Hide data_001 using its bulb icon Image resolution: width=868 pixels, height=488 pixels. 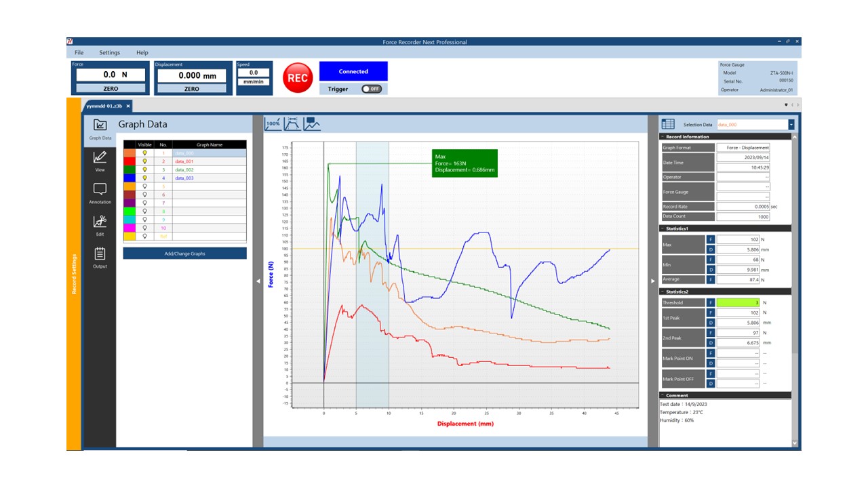[144, 161]
